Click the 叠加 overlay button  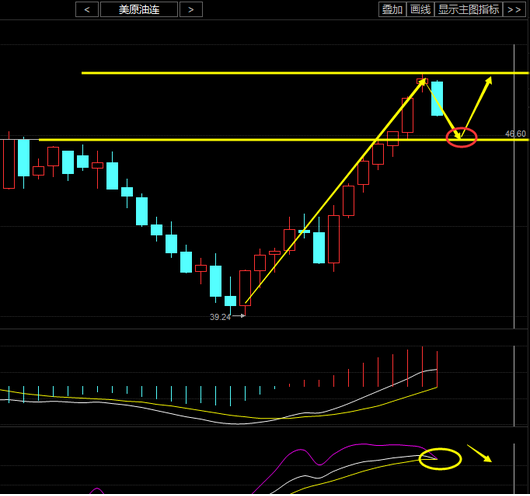pos(392,9)
